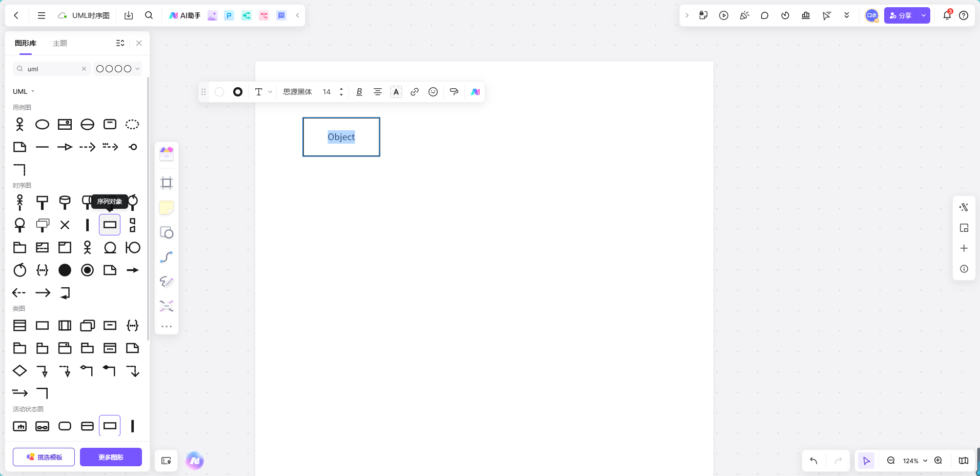Select the pen drawing tool
980x476 pixels.
(167, 282)
